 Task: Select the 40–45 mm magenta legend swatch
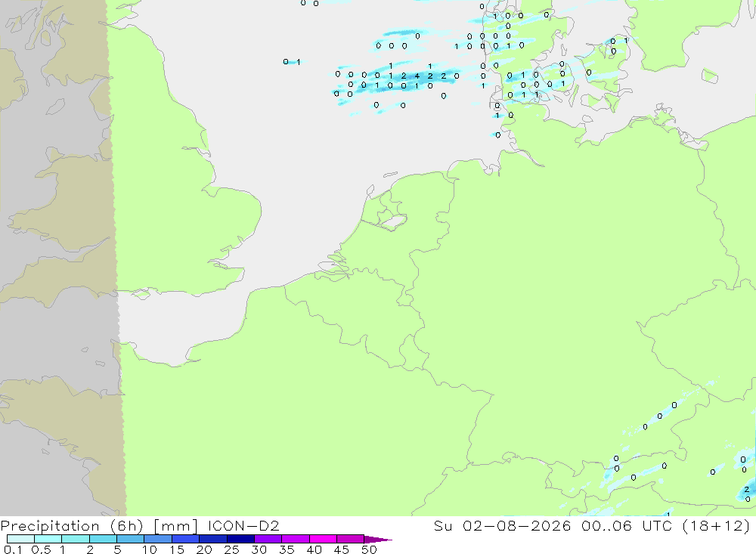pyautogui.click(x=323, y=539)
